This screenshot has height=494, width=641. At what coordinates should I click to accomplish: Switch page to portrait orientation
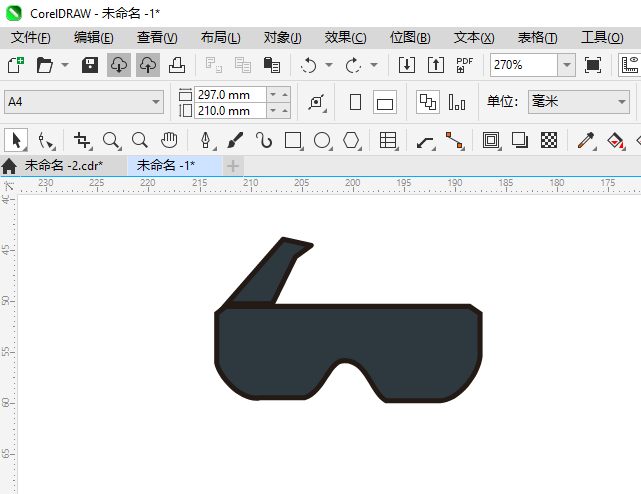[355, 102]
